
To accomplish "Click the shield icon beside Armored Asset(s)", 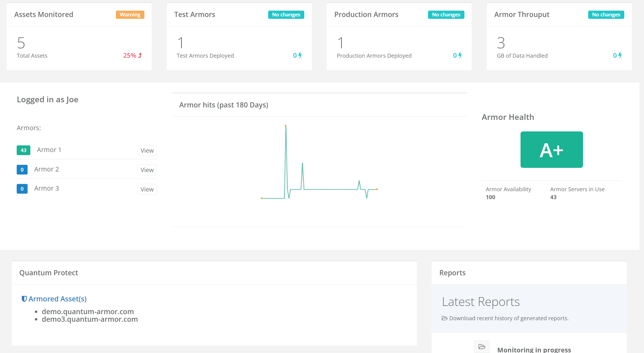I will 24,299.
